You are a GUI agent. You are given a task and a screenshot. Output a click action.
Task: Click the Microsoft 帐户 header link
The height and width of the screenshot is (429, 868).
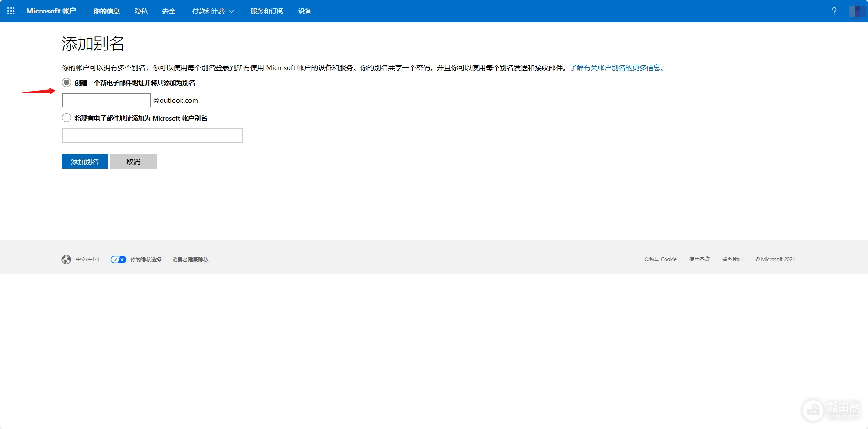pyautogui.click(x=51, y=11)
